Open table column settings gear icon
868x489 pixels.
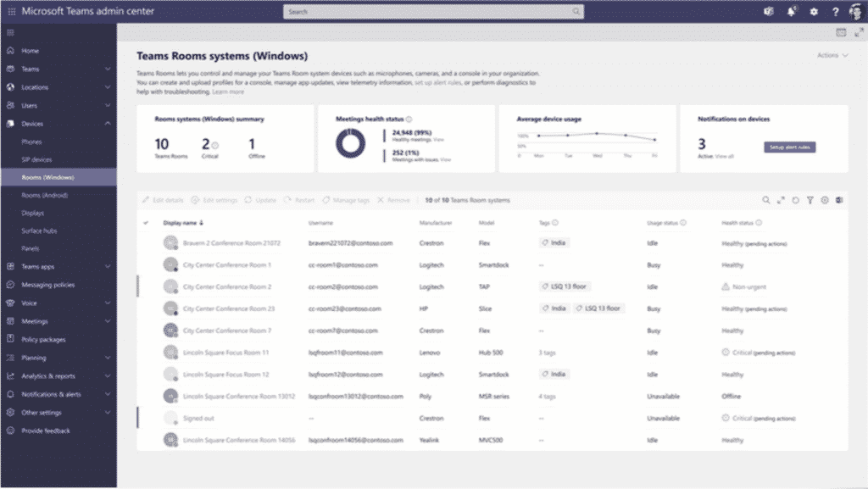[x=825, y=201]
